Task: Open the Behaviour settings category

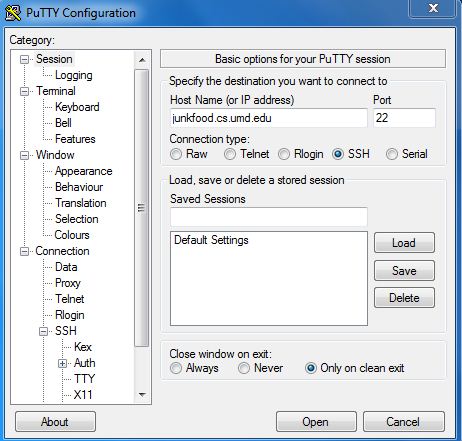Action: pyautogui.click(x=79, y=187)
